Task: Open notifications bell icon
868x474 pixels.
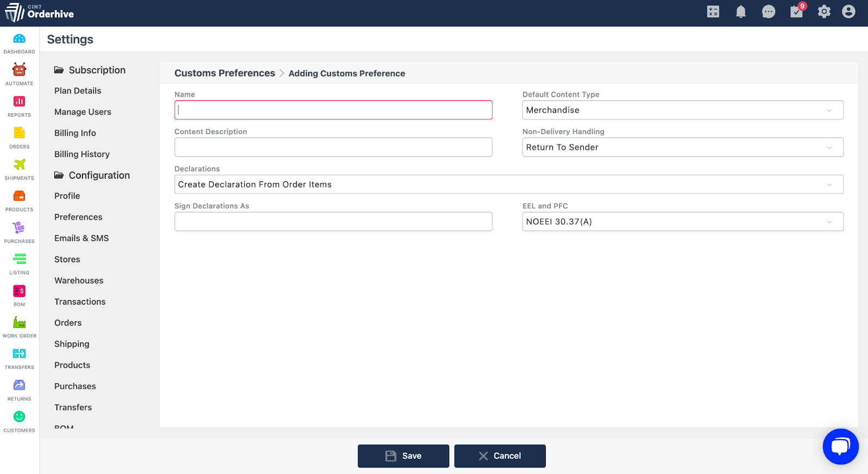Action: 741,11
